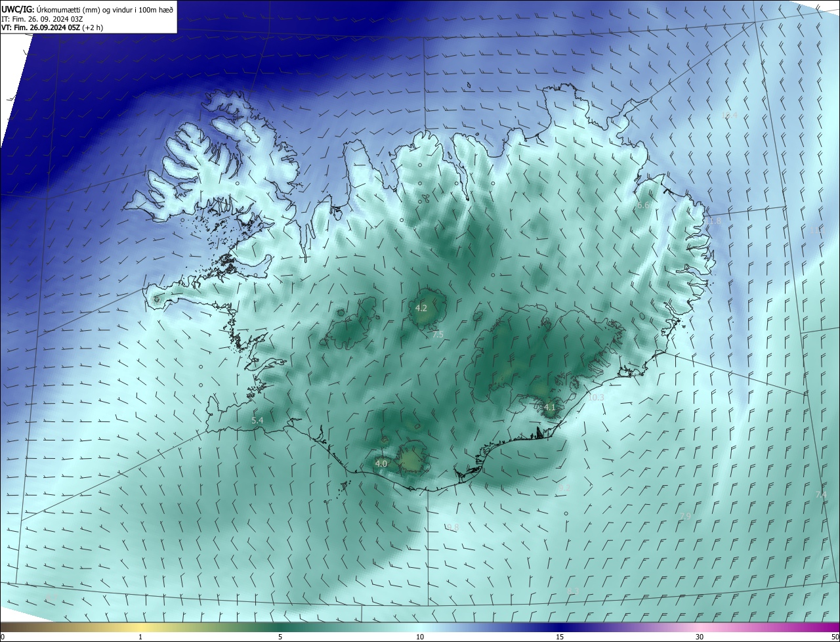The width and height of the screenshot is (840, 642).
Task: Click the 4.0 value label
Action: click(x=381, y=463)
